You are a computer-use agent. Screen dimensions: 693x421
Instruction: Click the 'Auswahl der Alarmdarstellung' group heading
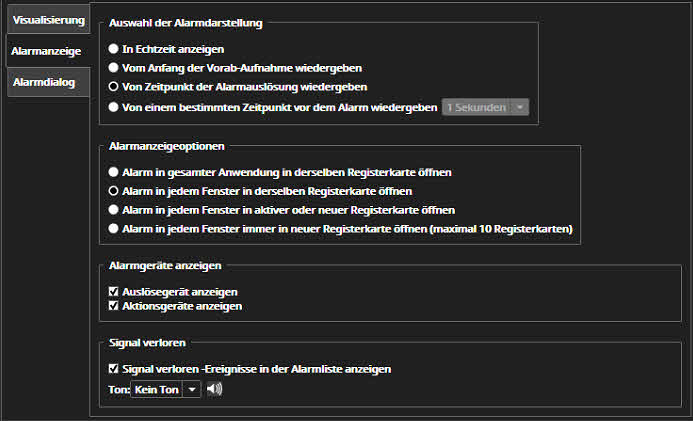[187, 22]
